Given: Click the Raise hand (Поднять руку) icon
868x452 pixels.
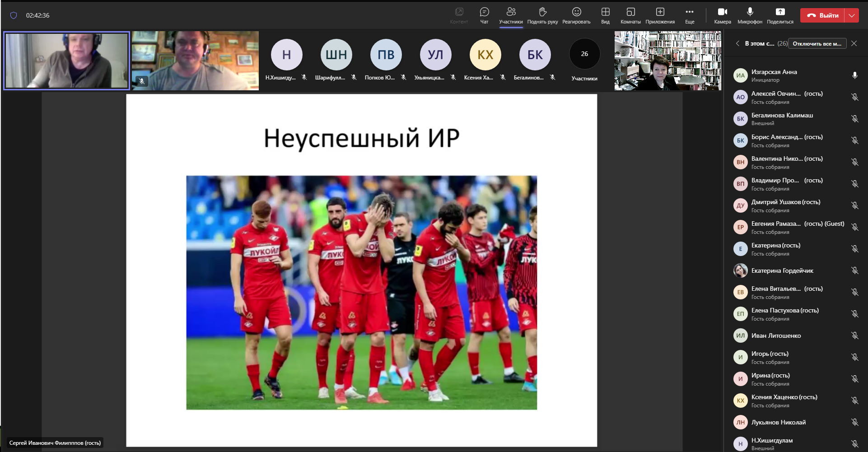Looking at the screenshot, I should (542, 15).
